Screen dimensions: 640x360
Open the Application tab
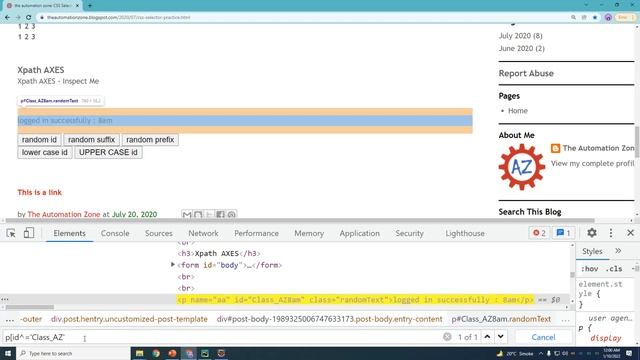click(x=360, y=233)
